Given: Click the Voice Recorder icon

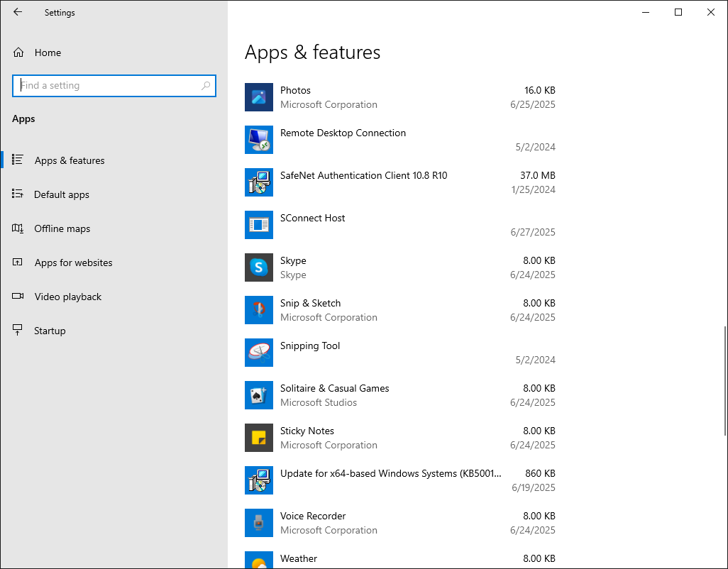Looking at the screenshot, I should click(x=258, y=523).
